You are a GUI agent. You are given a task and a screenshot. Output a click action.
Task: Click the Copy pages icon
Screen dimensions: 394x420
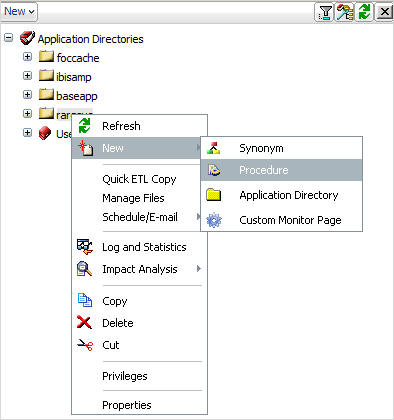(85, 300)
